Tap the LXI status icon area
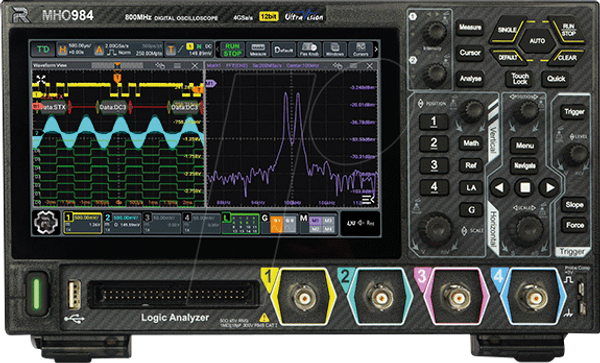Screen dimensions: 600x363 pyautogui.click(x=360, y=223)
